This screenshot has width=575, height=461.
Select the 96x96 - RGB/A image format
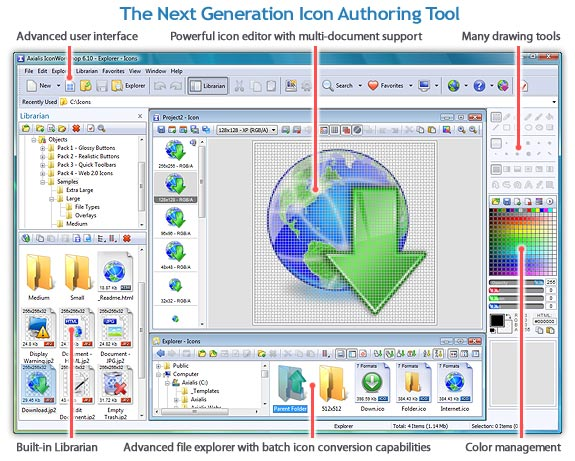pyautogui.click(x=176, y=221)
